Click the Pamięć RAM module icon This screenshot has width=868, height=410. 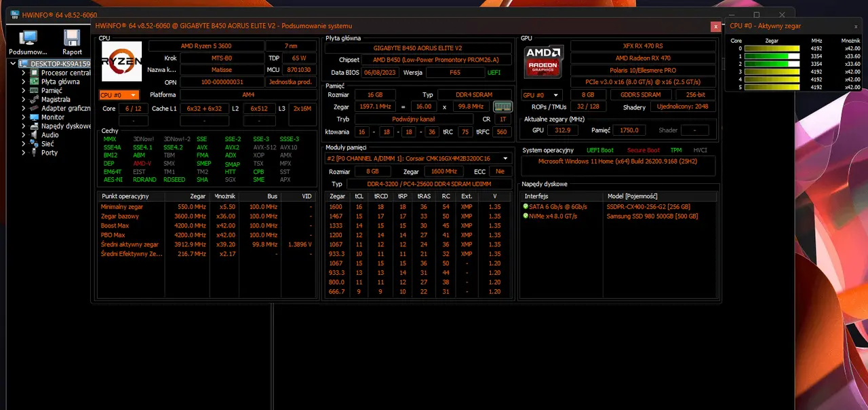coord(35,90)
